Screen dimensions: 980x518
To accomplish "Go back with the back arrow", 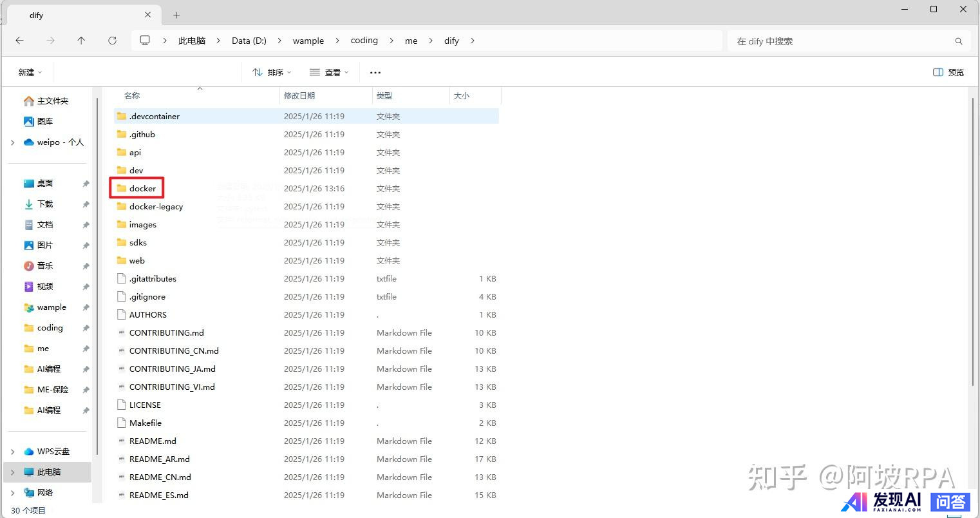I will pyautogui.click(x=19, y=41).
